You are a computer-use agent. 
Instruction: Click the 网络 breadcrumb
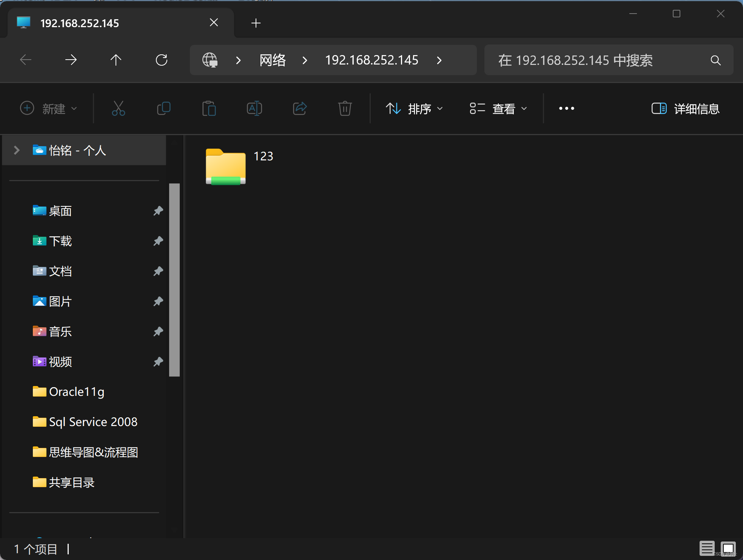coord(273,60)
